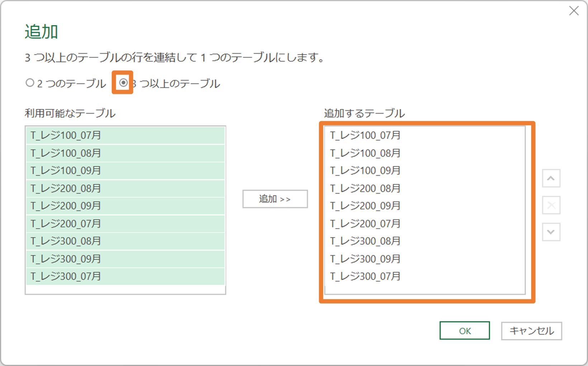Click the キャンセル button
The width and height of the screenshot is (588, 366).
pos(531,331)
